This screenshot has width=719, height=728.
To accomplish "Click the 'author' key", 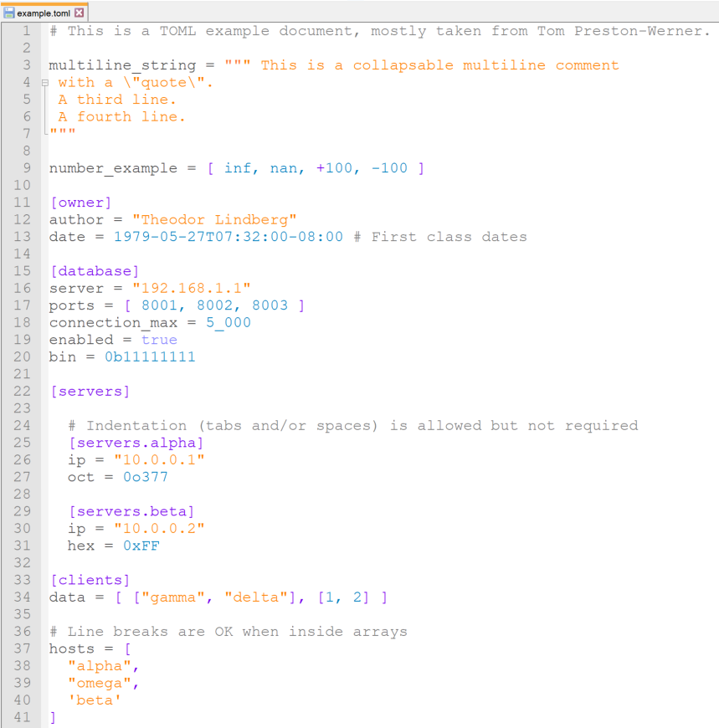I will (76, 219).
